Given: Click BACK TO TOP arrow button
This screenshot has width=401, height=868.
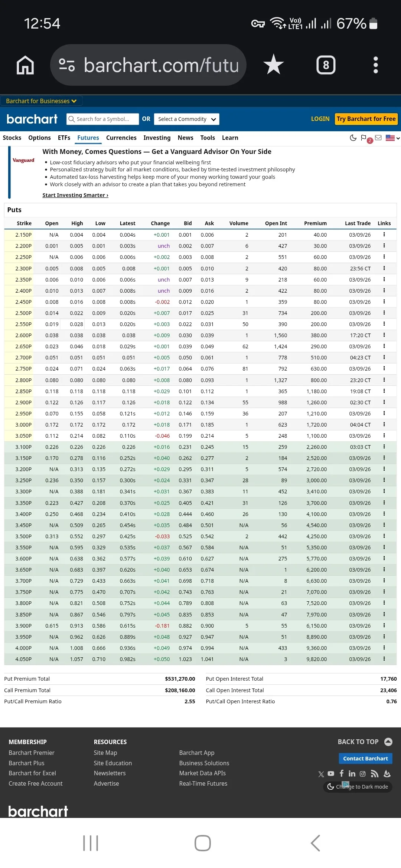Looking at the screenshot, I should pyautogui.click(x=388, y=742).
